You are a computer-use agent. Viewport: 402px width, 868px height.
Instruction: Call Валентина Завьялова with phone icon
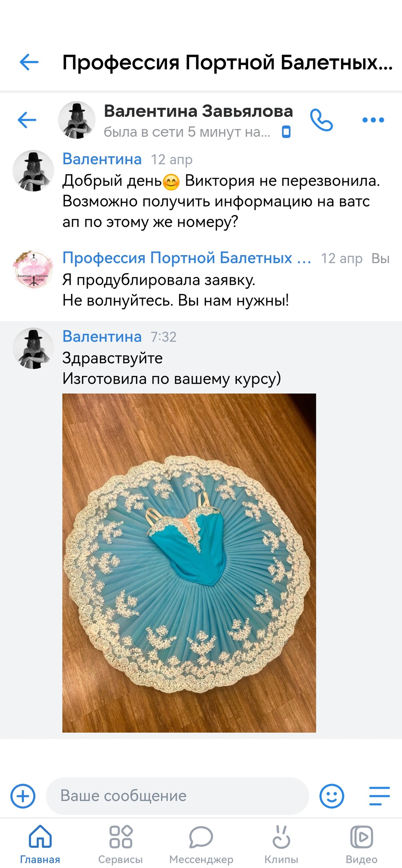(x=321, y=120)
